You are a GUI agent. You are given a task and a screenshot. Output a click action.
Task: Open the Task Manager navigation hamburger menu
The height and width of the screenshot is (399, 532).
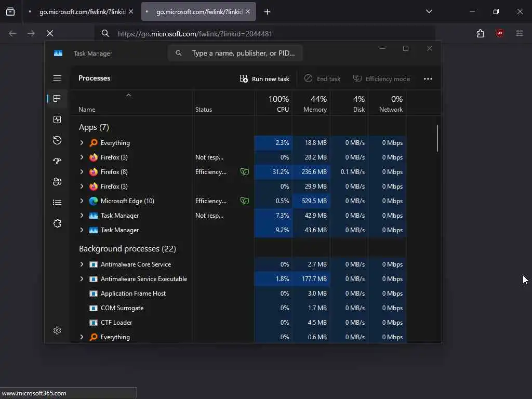(x=57, y=78)
